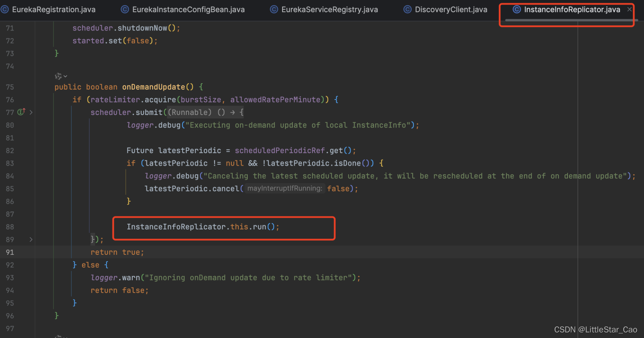The width and height of the screenshot is (644, 338).
Task: Click class icon on EurekaRegistration.java tab
Action: pos(5,9)
